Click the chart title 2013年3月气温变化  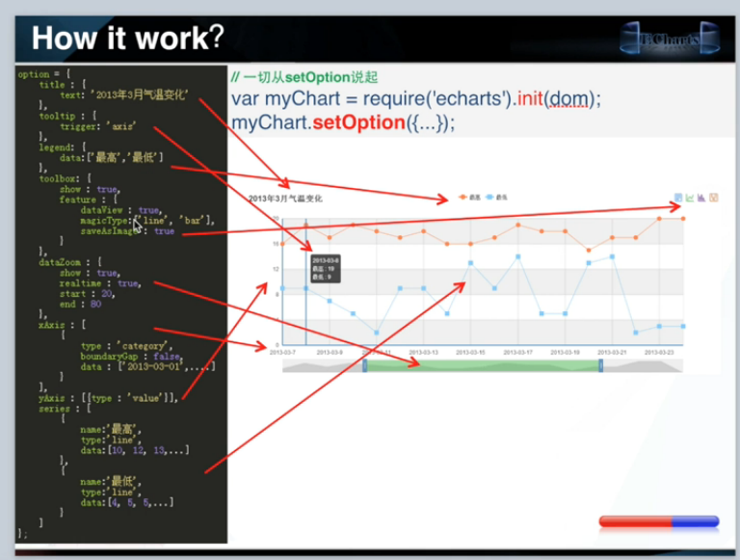[x=285, y=199]
